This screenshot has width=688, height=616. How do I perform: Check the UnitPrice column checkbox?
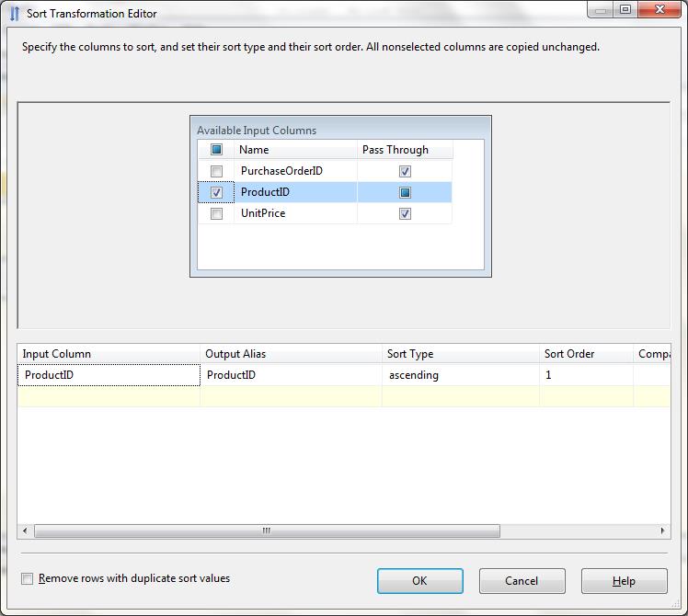(x=217, y=214)
